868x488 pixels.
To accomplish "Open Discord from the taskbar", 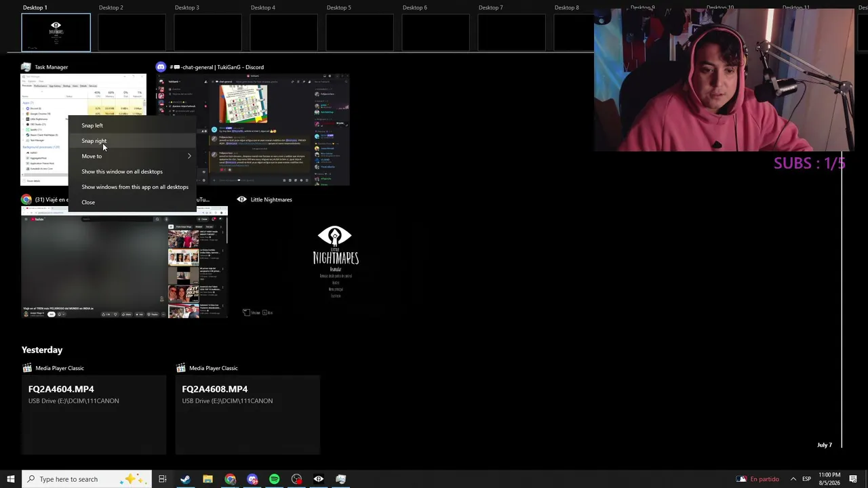I will pyautogui.click(x=252, y=479).
